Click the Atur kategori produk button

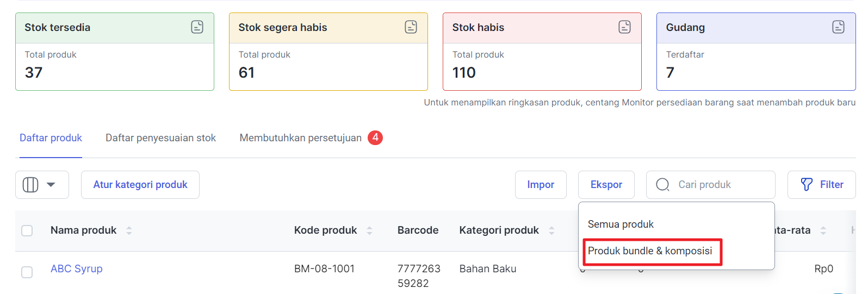click(140, 185)
